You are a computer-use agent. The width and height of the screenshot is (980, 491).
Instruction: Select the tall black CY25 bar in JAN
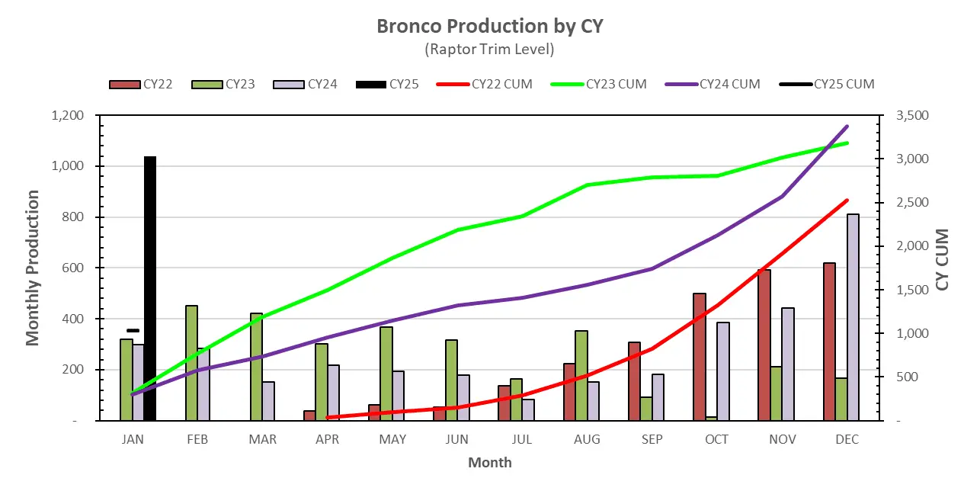pyautogui.click(x=150, y=288)
